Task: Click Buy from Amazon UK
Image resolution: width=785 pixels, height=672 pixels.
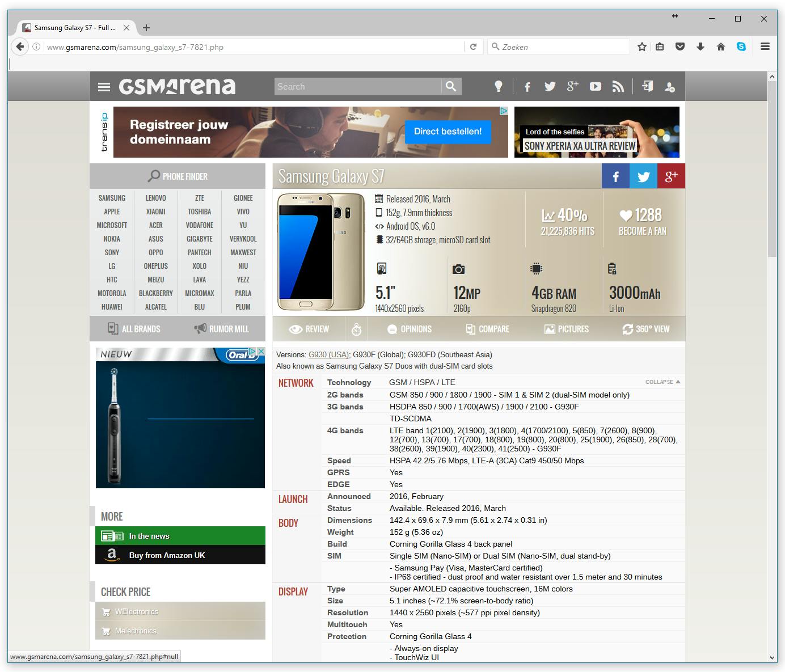Action: (180, 555)
